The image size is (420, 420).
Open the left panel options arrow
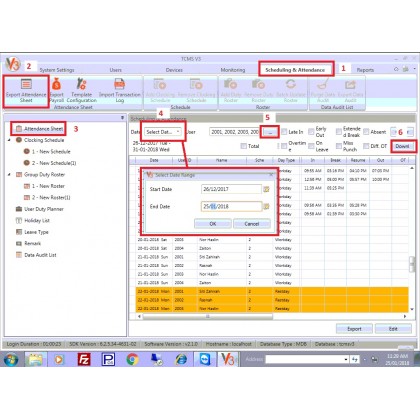122,118
